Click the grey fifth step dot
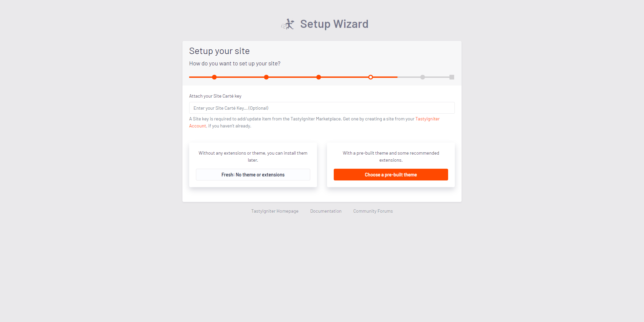 [x=423, y=77]
